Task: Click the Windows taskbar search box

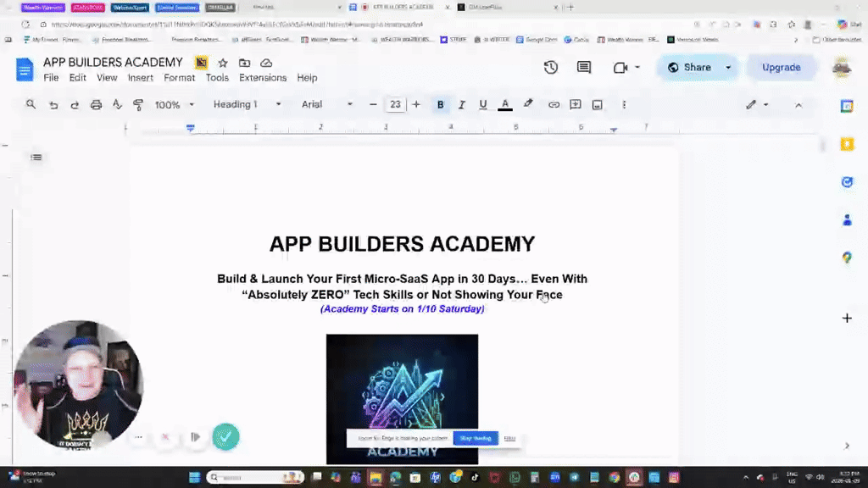Action: 255,478
